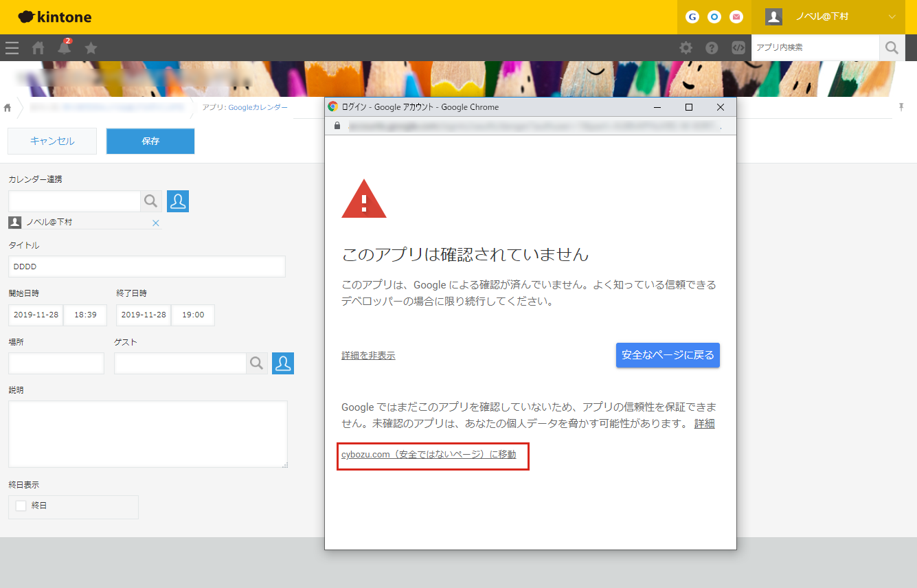The image size is (917, 588).
Task: Click the アプリ内検索 search box
Action: click(815, 47)
